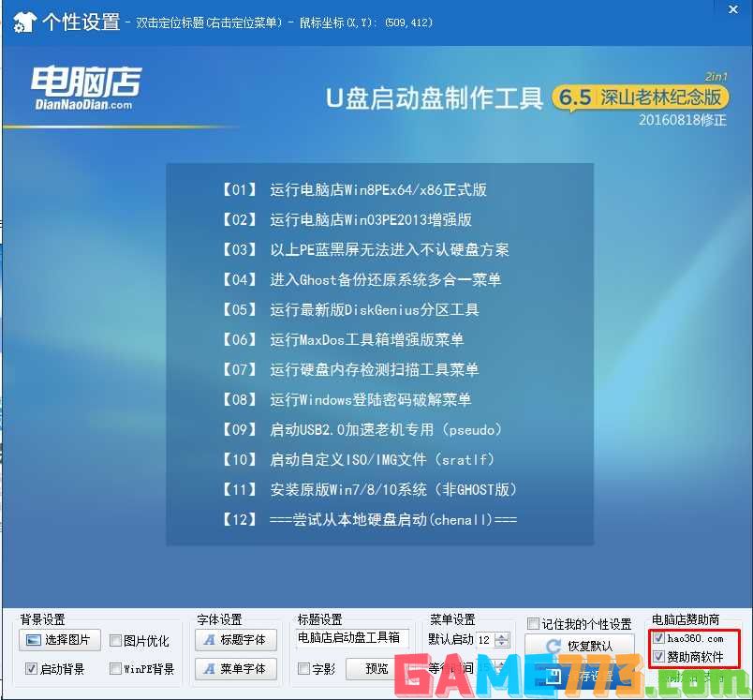Click the 20160818修正 revision text
This screenshot has height=700, width=753.
coord(683,120)
